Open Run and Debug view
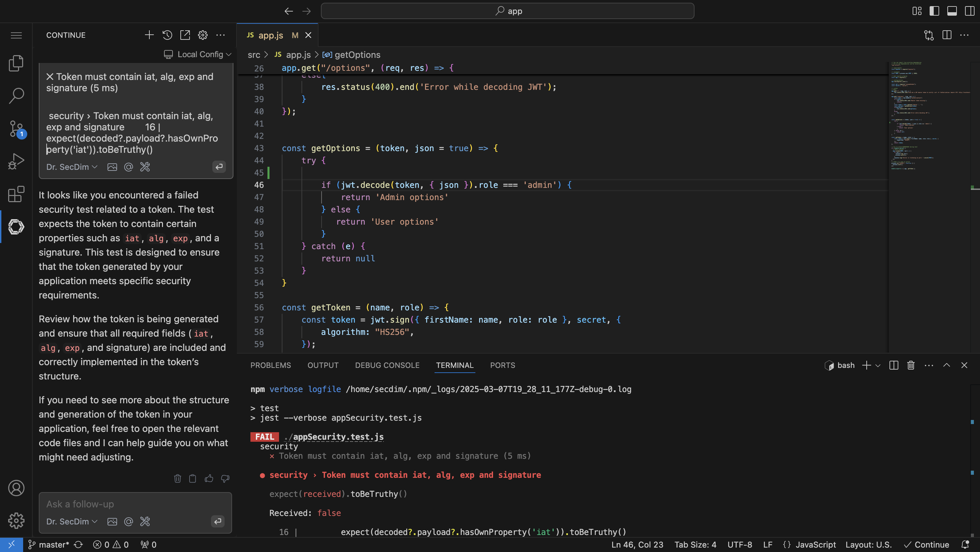Screen dimensions: 980x552 (x=16, y=161)
